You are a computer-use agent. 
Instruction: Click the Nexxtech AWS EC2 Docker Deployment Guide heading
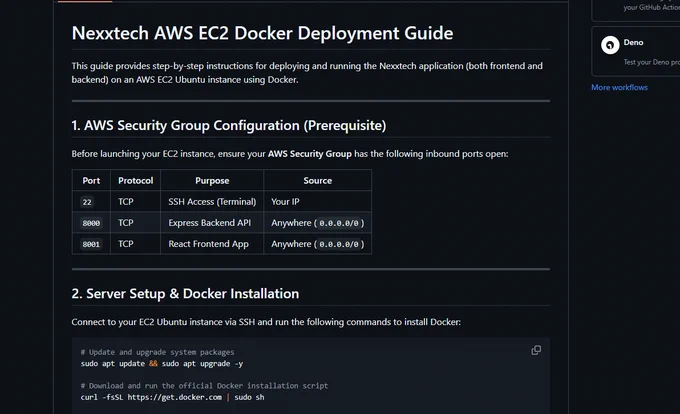coord(262,33)
